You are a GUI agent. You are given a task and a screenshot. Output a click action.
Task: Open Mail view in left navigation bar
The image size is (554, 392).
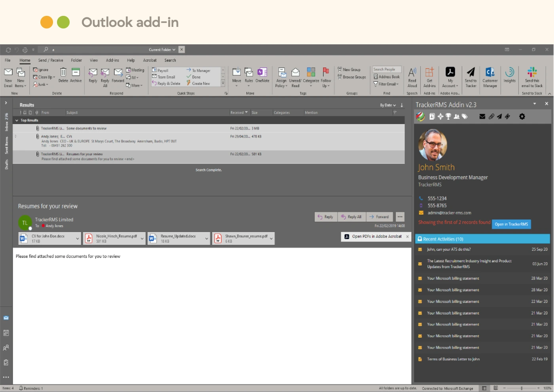(6, 318)
